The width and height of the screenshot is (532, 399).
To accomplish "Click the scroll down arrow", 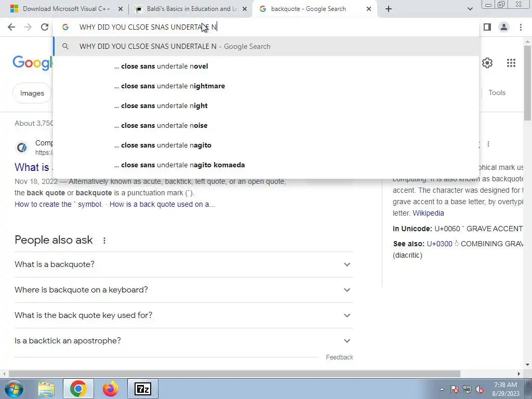I will (528, 365).
